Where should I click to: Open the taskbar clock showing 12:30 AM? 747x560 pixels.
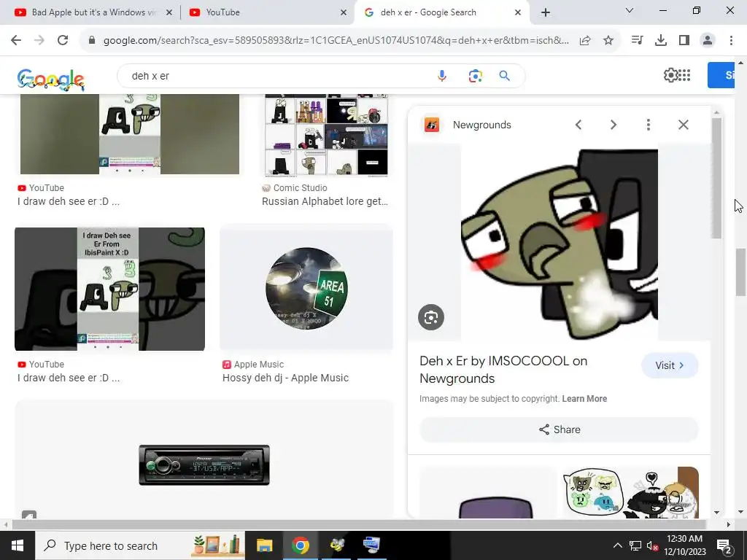pyautogui.click(x=684, y=545)
